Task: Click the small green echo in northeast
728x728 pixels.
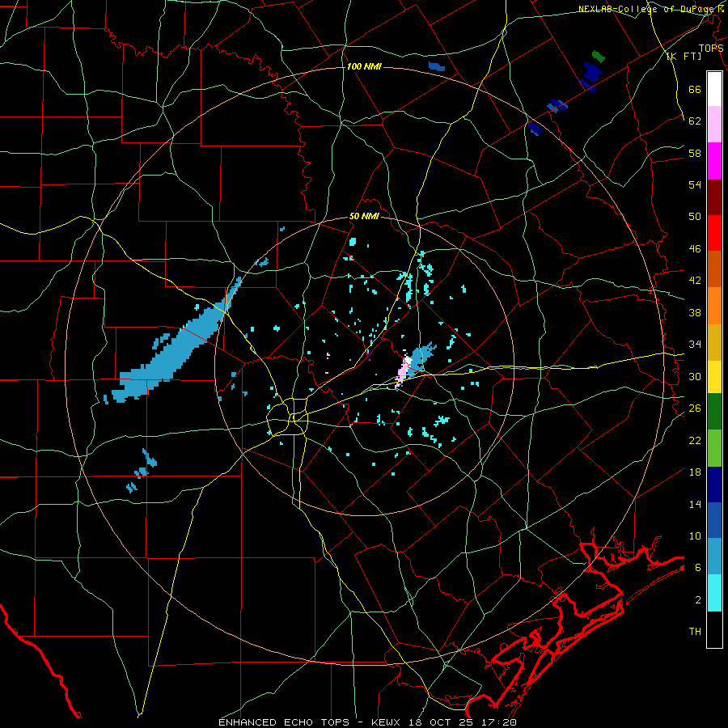Action: click(599, 56)
